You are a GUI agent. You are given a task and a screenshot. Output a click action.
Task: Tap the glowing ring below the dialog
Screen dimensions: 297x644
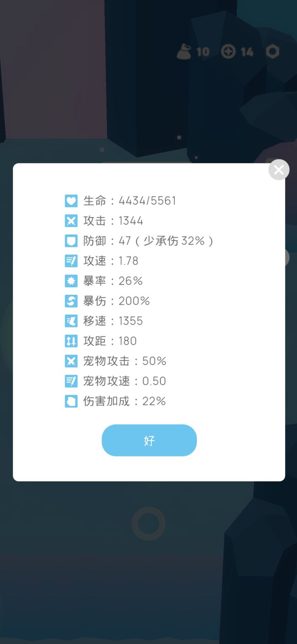[x=148, y=523]
